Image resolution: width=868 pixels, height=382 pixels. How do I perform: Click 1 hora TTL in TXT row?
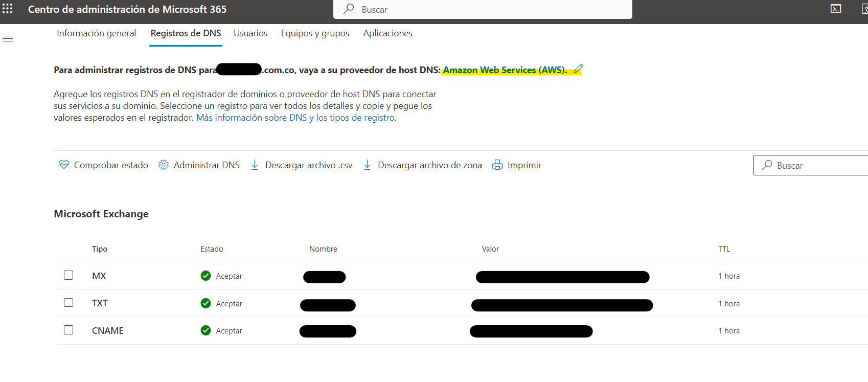click(x=729, y=304)
